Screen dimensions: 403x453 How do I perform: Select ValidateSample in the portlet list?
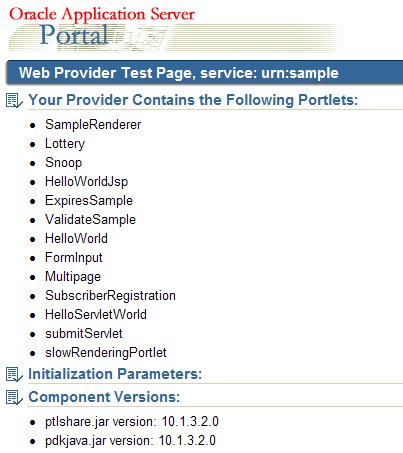pyautogui.click(x=90, y=220)
